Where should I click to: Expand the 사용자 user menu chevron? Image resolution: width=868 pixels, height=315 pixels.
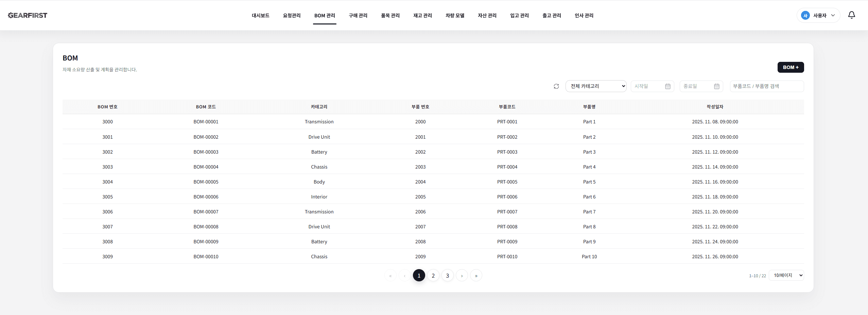(x=833, y=15)
